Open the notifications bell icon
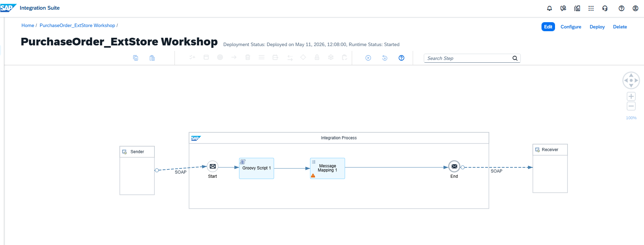Image resolution: width=644 pixels, height=245 pixels. pyautogui.click(x=549, y=8)
